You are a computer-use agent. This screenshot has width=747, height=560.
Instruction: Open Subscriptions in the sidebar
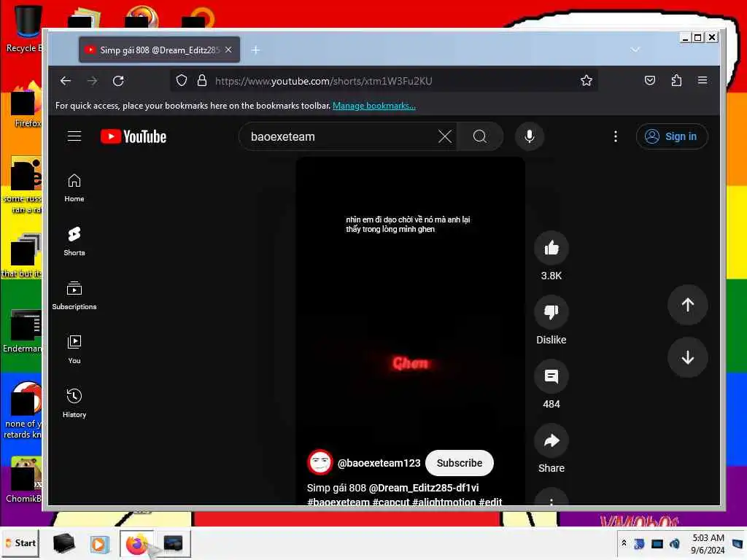[74, 296]
